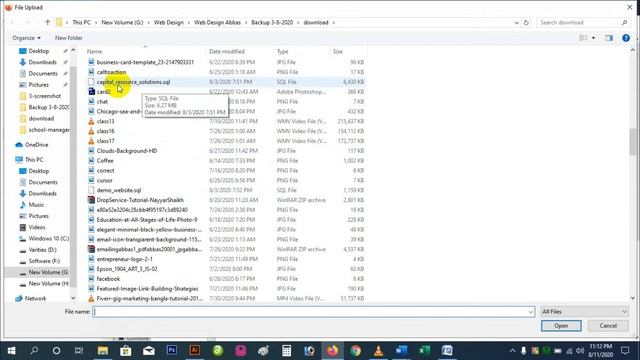Click the New folder button
Image resolution: width=640 pixels, height=360 pixels.
click(69, 38)
